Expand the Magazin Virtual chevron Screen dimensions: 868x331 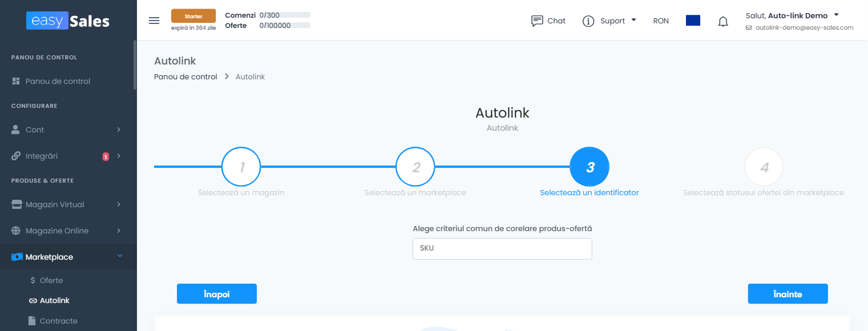pyautogui.click(x=119, y=204)
